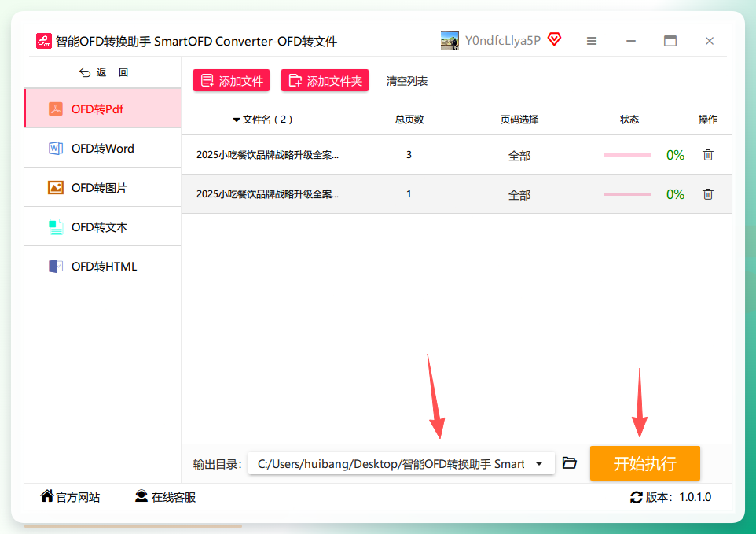Click the 页码选择 column header
Image resolution: width=756 pixels, height=534 pixels.
519,120
